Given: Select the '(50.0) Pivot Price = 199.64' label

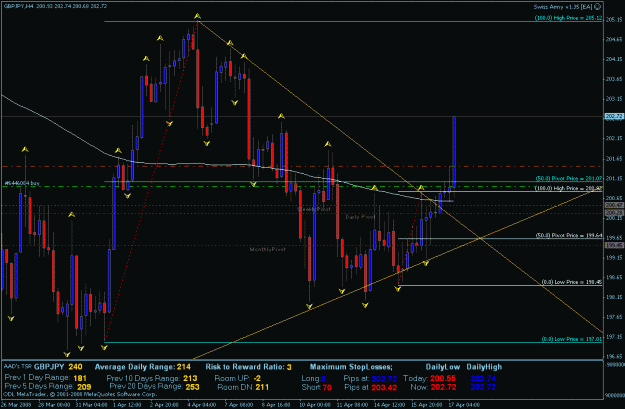Looking at the screenshot, I should coord(568,235).
